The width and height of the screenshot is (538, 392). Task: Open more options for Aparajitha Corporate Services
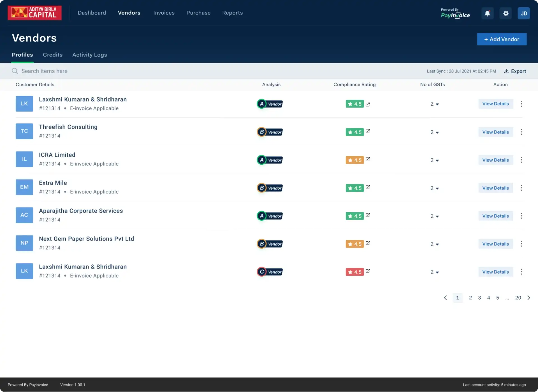521,216
